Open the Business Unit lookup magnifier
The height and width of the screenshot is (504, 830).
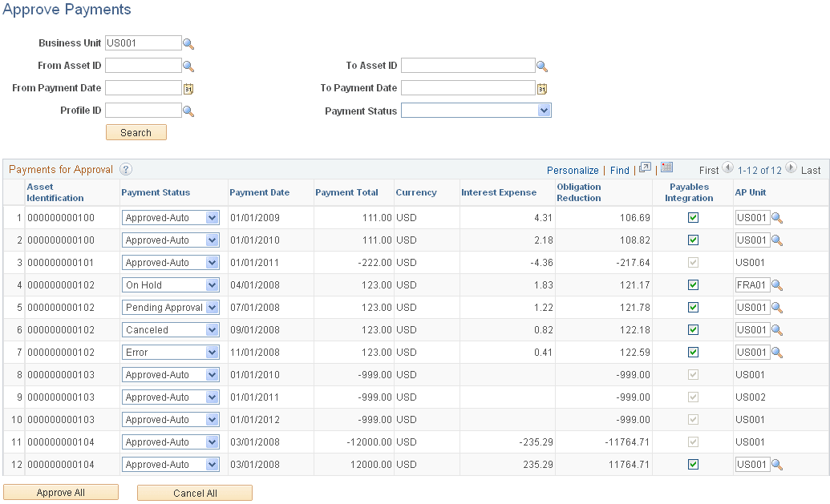[x=189, y=43]
